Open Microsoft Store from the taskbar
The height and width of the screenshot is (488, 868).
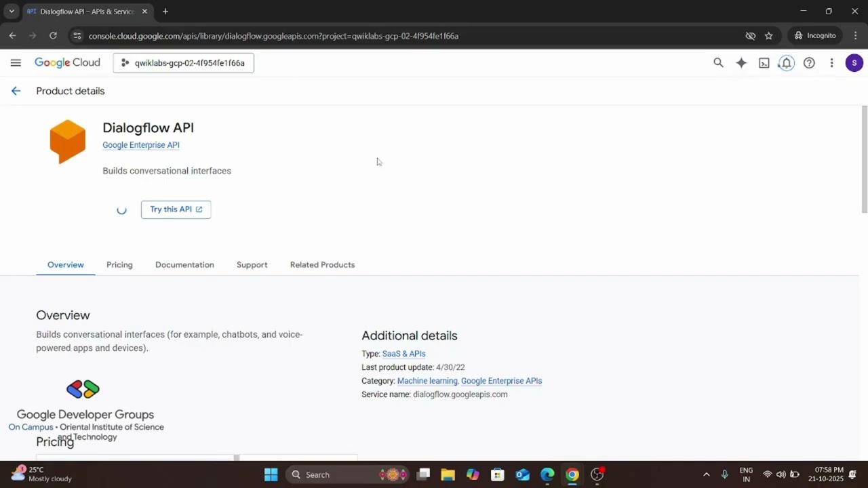coord(498,474)
